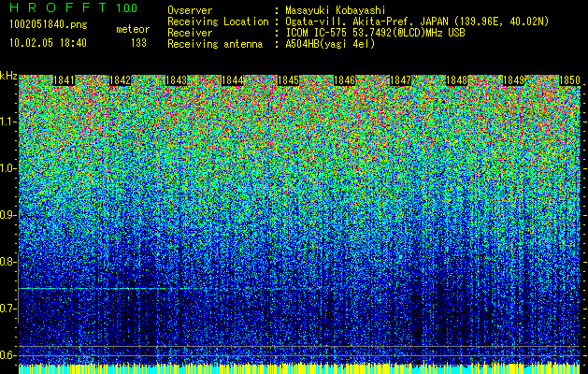Click the ICOM IC-575 receiver value
Image resolution: width=588 pixels, height=374 pixels.
tap(375, 33)
